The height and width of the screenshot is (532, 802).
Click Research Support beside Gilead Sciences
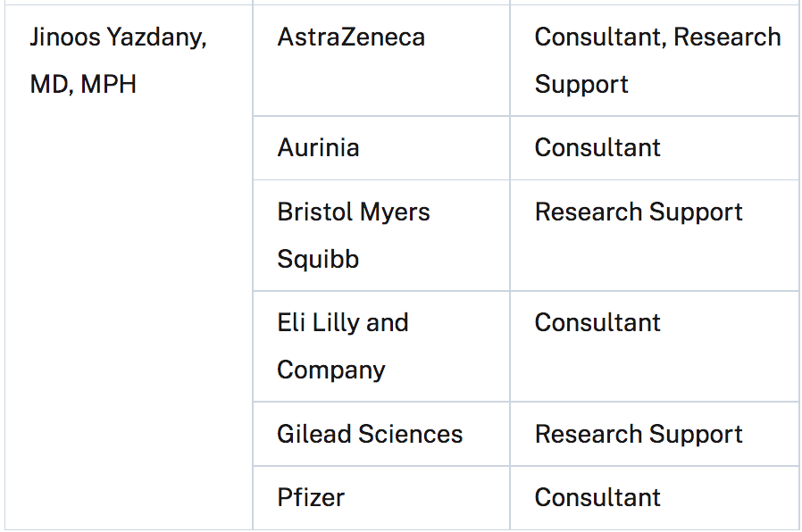pyautogui.click(x=639, y=435)
